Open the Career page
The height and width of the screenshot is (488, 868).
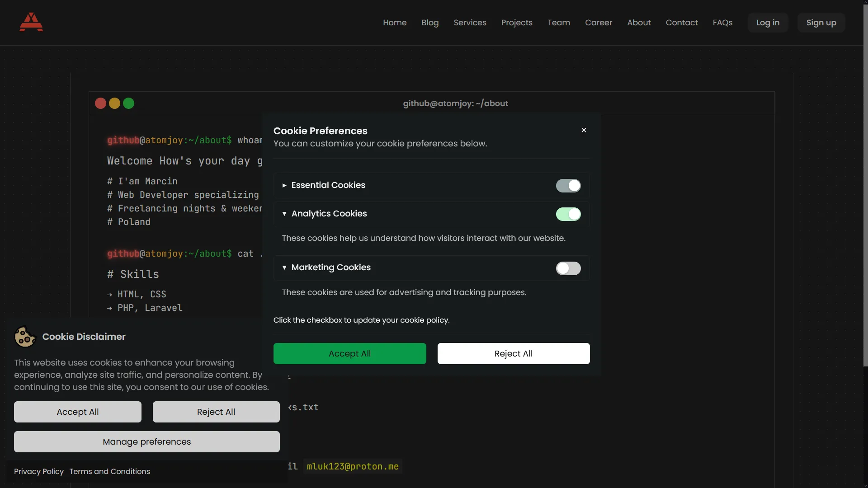[599, 23]
